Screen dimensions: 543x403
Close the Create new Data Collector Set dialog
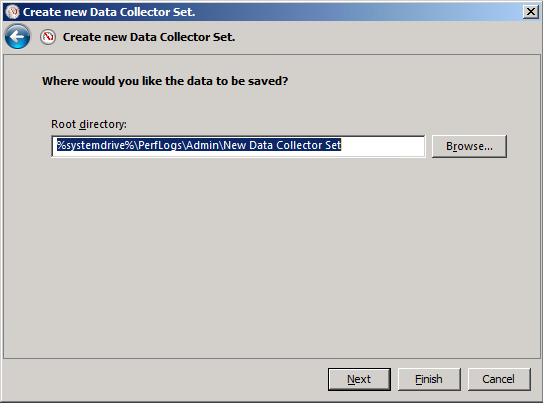coord(531,12)
